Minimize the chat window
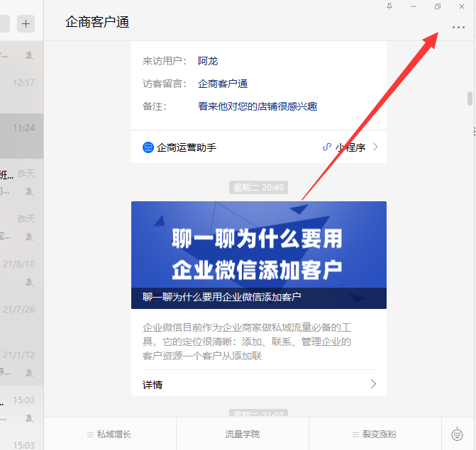The image size is (476, 450). pyautogui.click(x=414, y=6)
